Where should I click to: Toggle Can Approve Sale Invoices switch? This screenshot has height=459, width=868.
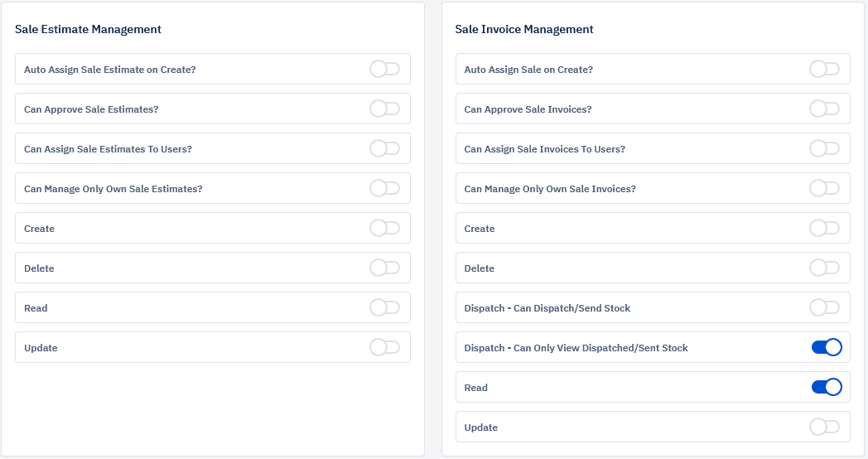[x=825, y=109]
